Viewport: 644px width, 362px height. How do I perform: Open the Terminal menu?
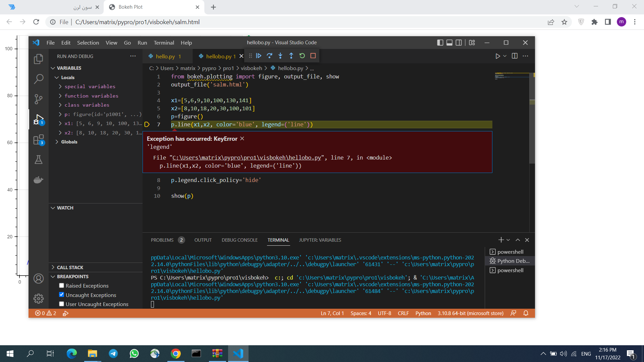pyautogui.click(x=164, y=43)
